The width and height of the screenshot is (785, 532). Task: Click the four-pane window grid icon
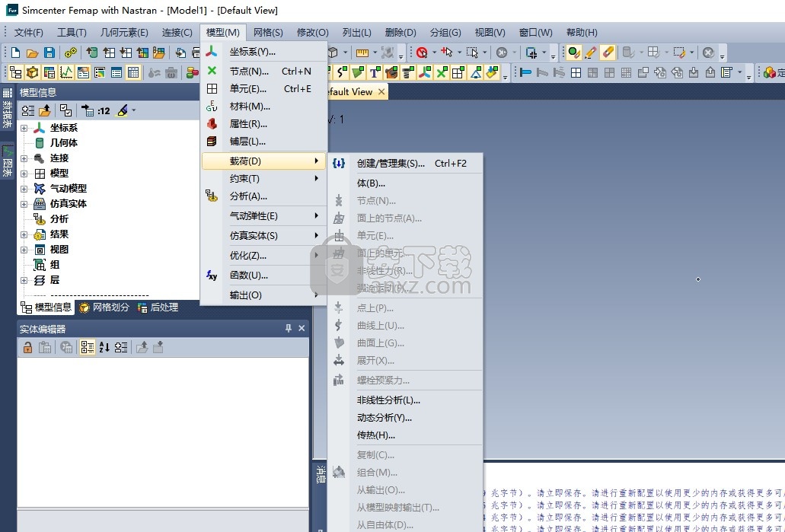(x=576, y=72)
